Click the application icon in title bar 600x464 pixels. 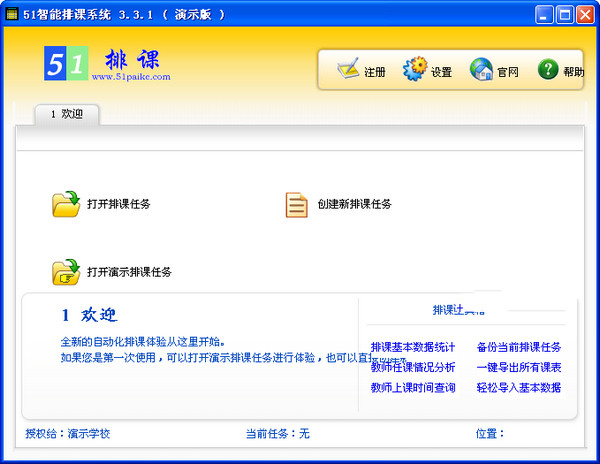[12, 15]
